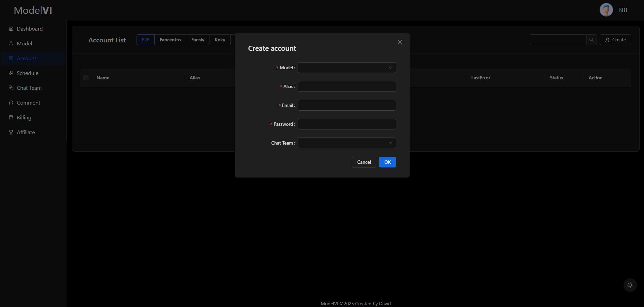Image resolution: width=644 pixels, height=307 pixels.
Task: Click the Cancel button in dialog
Action: (x=364, y=162)
